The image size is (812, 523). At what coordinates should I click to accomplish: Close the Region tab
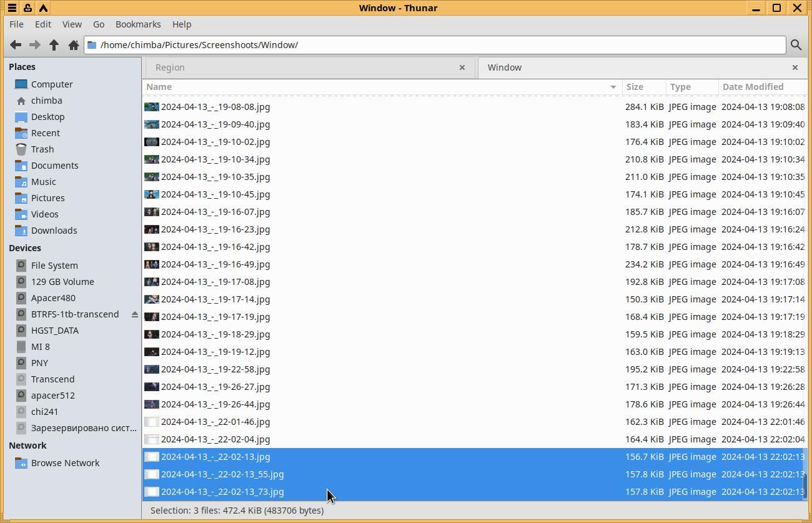(x=462, y=67)
